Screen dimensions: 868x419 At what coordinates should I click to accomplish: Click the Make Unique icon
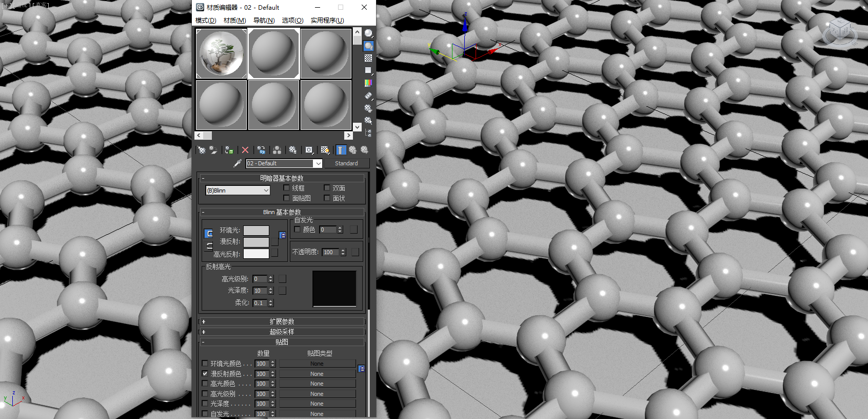pyautogui.click(x=277, y=150)
